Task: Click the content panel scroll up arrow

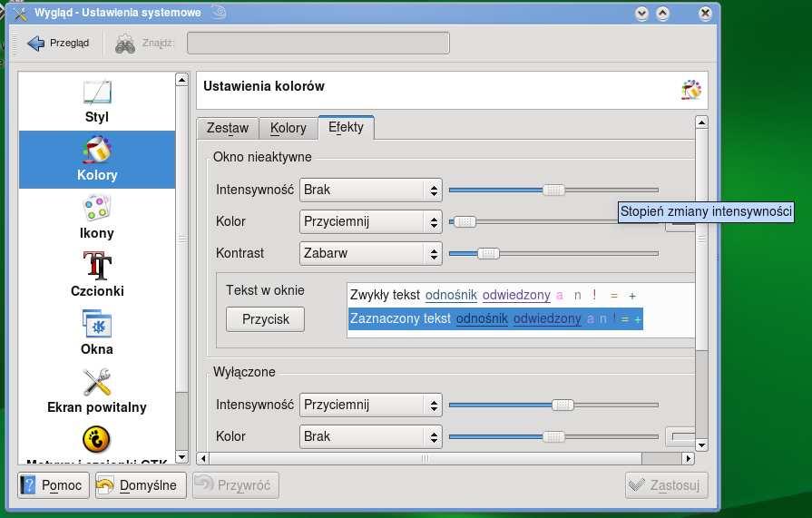Action: 701,122
